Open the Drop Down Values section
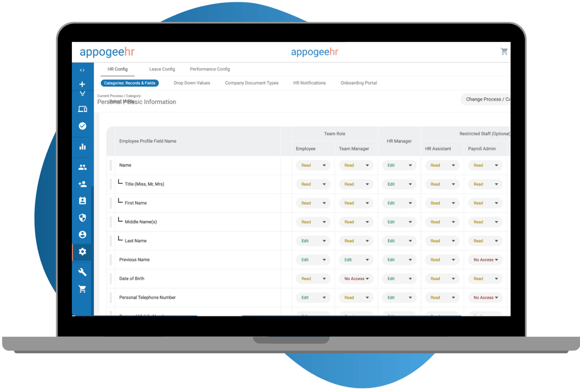The height and width of the screenshot is (392, 580). point(192,83)
